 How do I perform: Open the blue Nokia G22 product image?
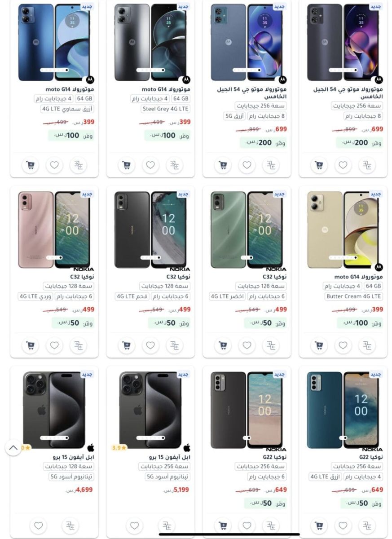click(344, 410)
